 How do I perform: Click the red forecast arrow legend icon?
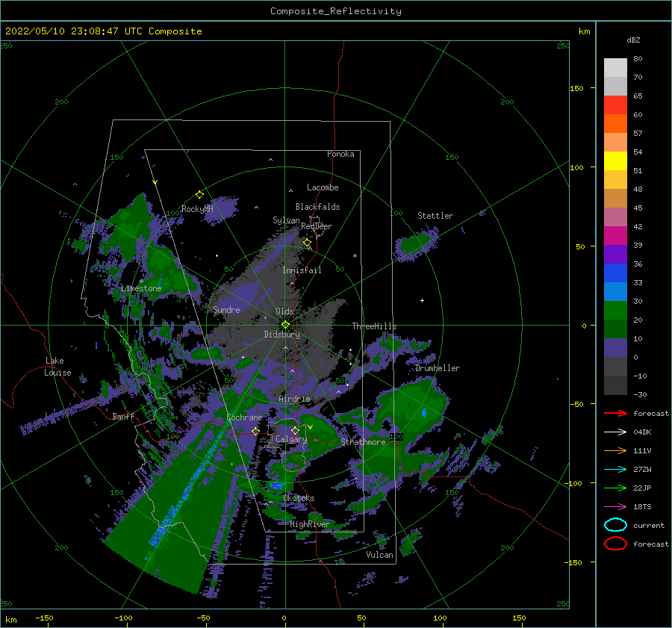(x=615, y=413)
